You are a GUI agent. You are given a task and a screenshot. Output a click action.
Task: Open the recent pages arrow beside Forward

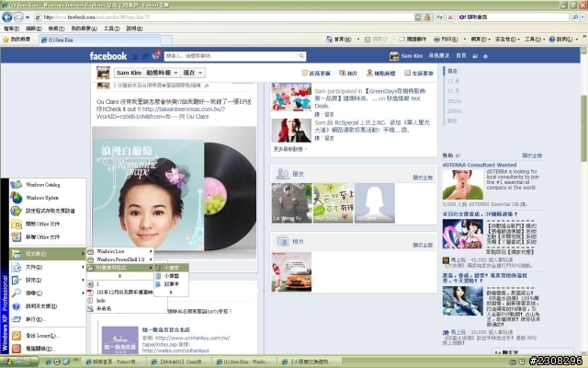[28, 17]
